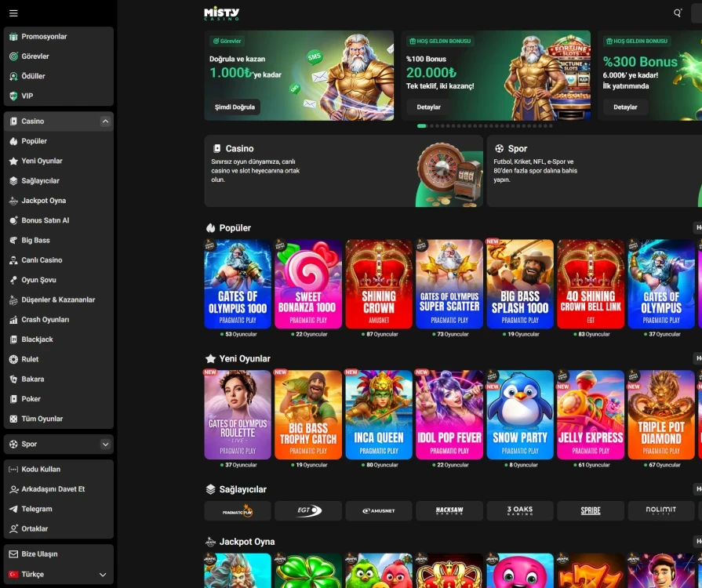Click the Yeni Oyunlar star sidebar icon
The width and height of the screenshot is (702, 588).
click(x=13, y=161)
